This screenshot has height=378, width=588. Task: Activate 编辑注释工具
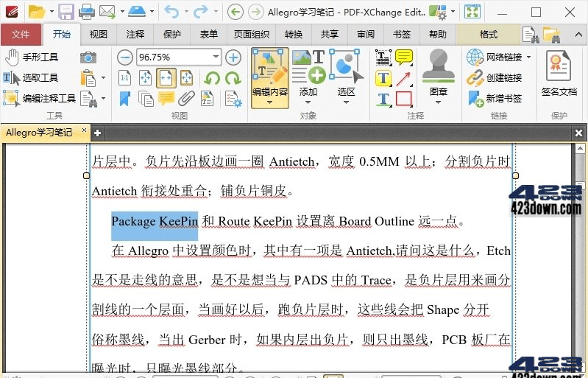pyautogui.click(x=40, y=98)
